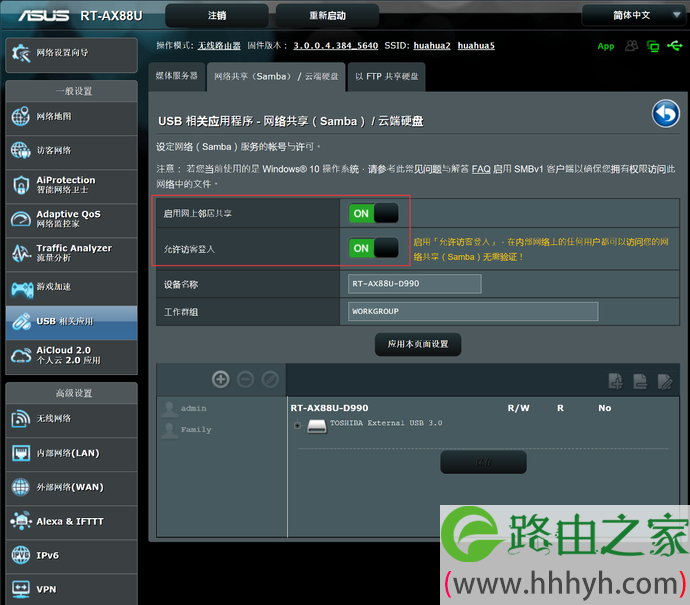Click the huahua2 SSID link
The image size is (690, 605).
coord(432,46)
